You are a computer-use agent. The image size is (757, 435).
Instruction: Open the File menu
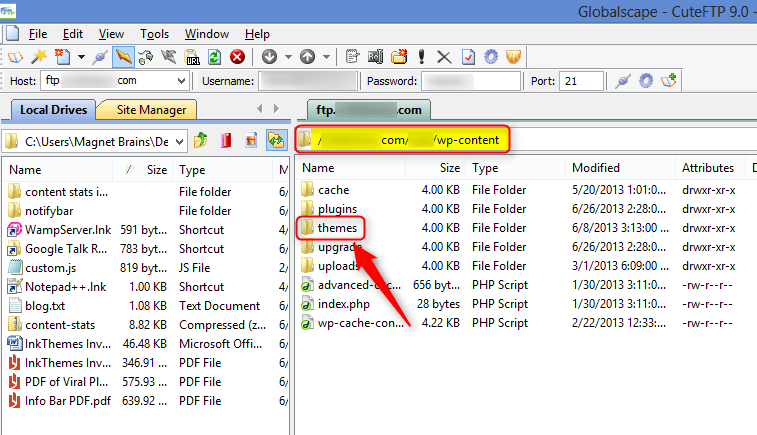(38, 34)
